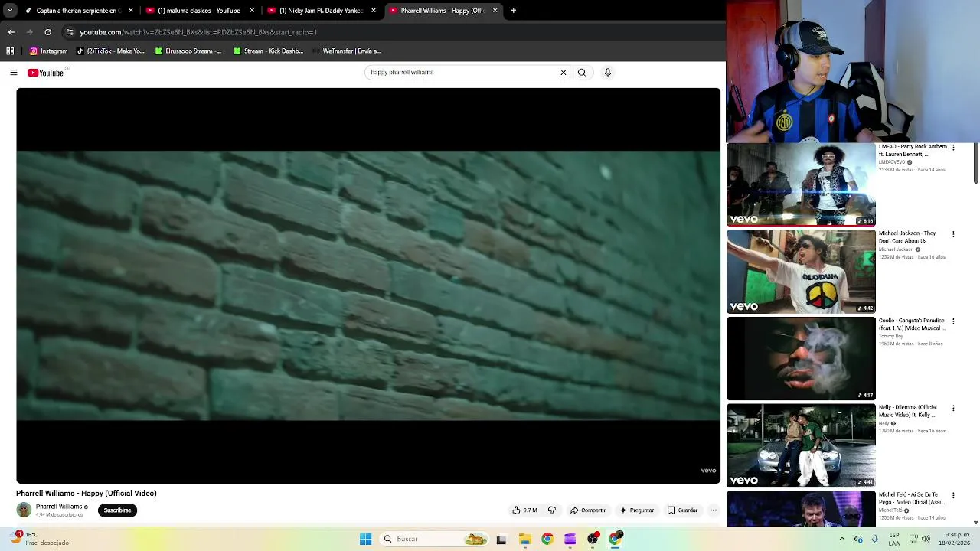
Task: Open the Compartir share dialog
Action: tap(588, 510)
